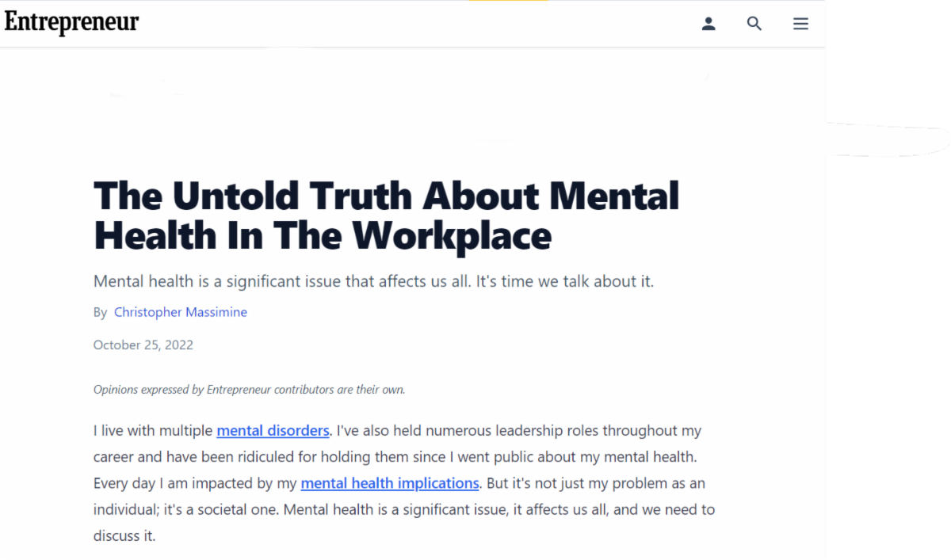
Task: Click the 'By' label before the author name
Action: point(100,312)
